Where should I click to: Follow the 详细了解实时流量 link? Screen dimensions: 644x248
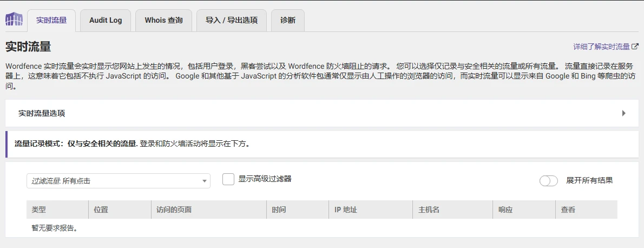tap(602, 47)
